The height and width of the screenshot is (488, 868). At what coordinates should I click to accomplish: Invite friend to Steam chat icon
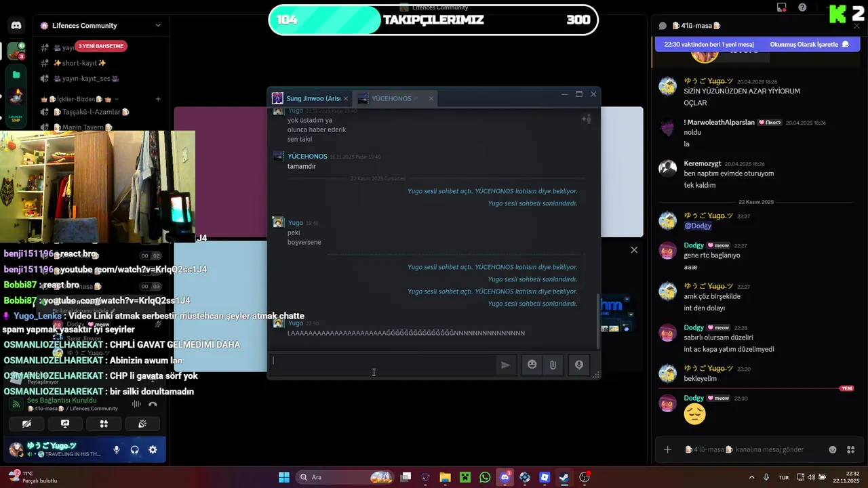click(587, 119)
